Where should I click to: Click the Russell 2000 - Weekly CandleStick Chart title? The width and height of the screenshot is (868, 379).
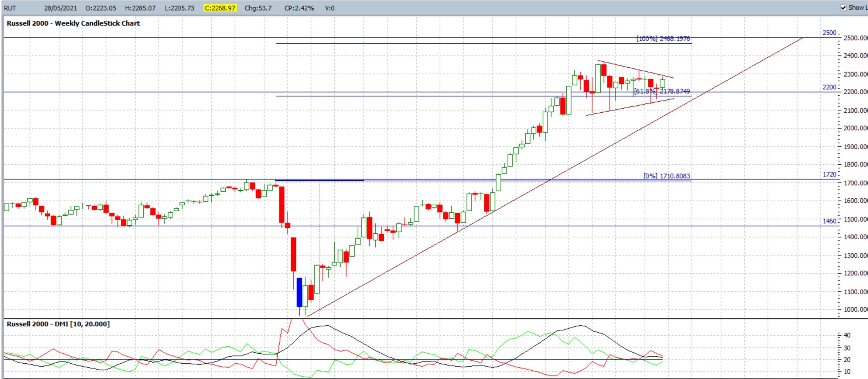pos(73,23)
